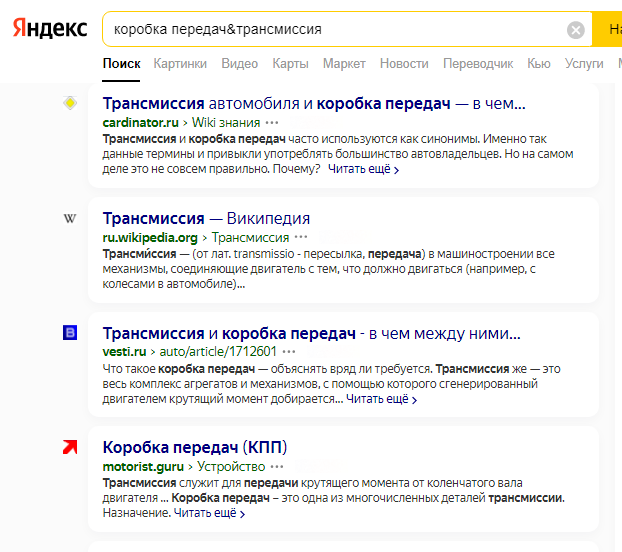Click the vesti.ru blue favicon

[70, 332]
